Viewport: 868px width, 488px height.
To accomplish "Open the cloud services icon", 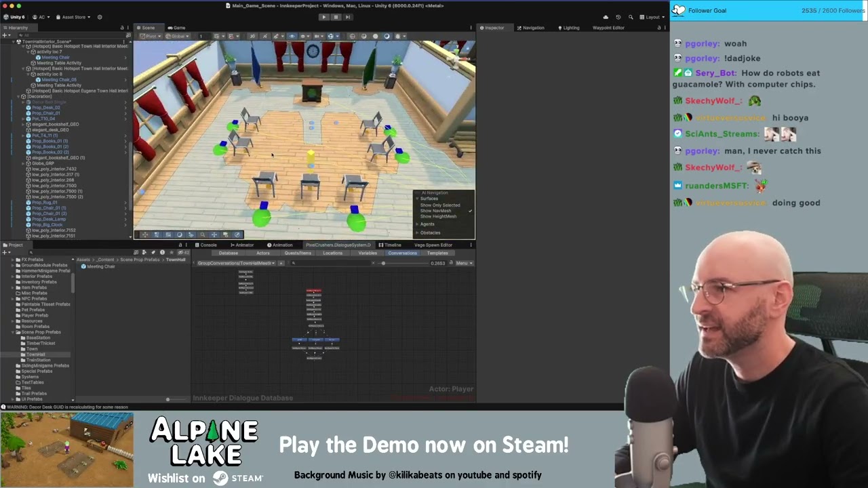I will (x=606, y=17).
